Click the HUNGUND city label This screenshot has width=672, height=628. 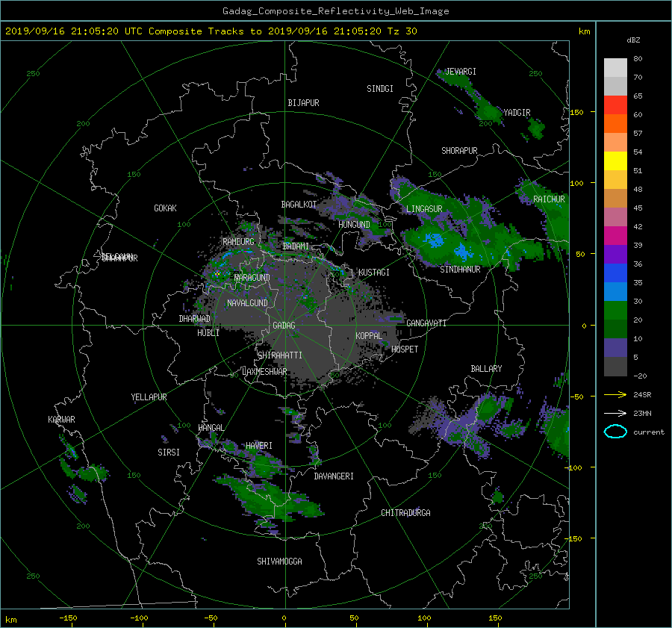[354, 225]
